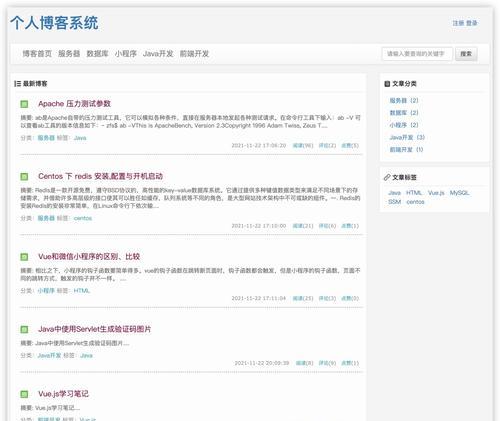Open the post Centos 下 redis 安装,配置与开机启动
This screenshot has height=421, width=500.
click(100, 176)
